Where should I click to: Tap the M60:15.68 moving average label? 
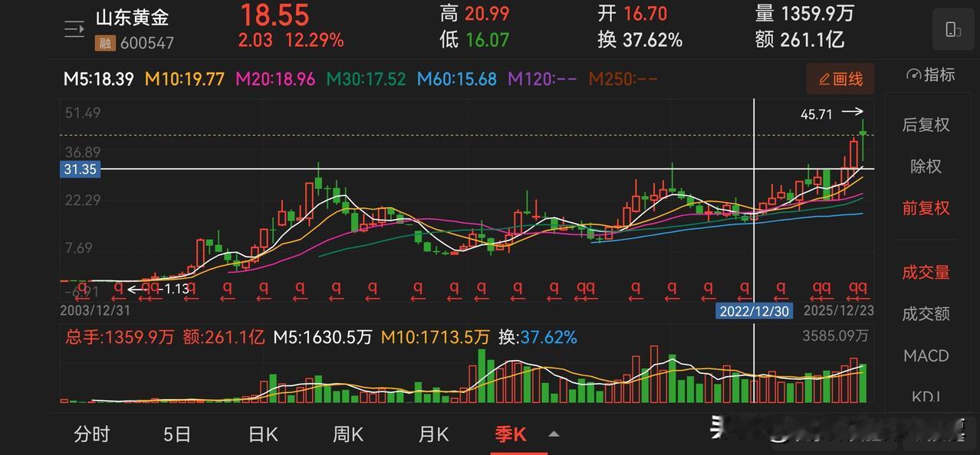(457, 79)
